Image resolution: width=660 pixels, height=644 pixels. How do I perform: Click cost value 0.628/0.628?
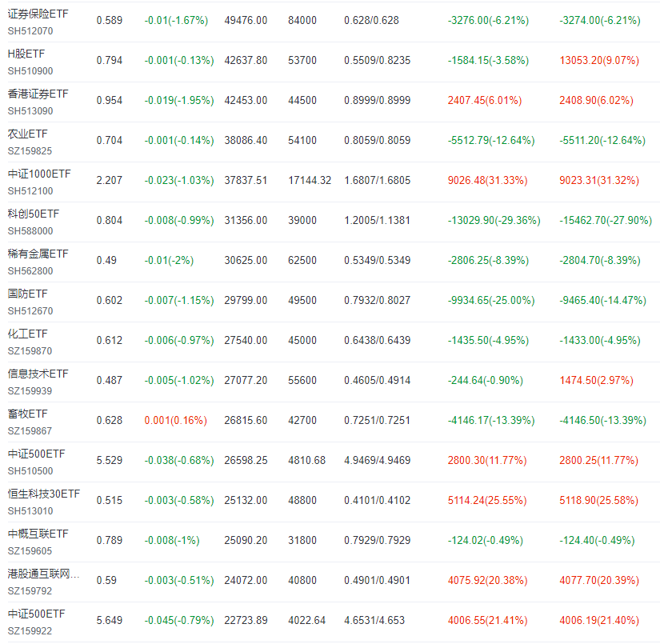tap(371, 20)
